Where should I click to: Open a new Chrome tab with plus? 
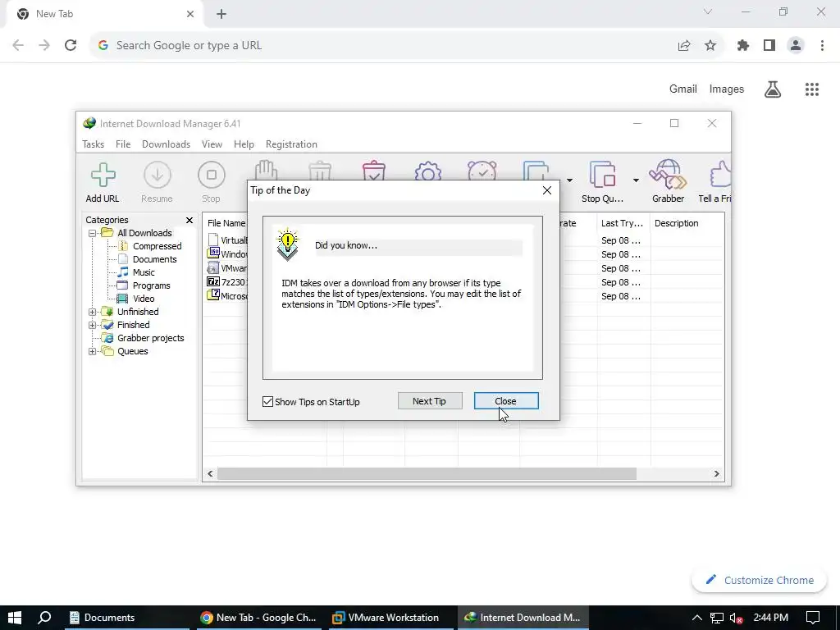221,14
